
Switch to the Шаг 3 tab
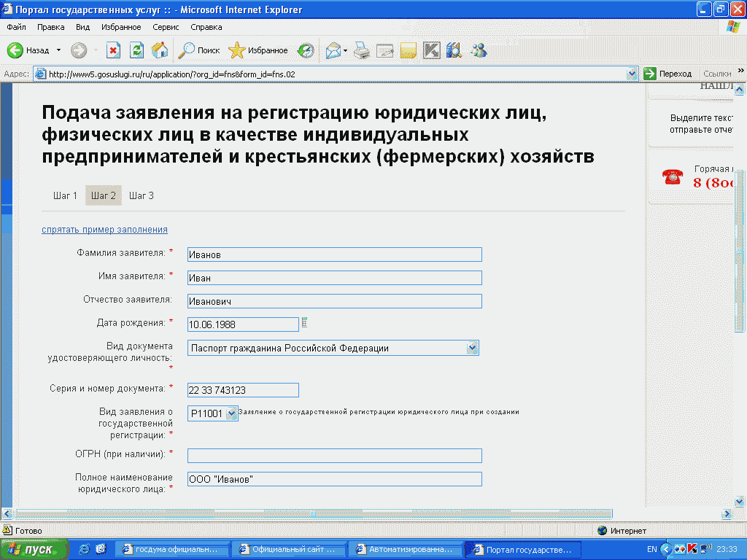click(142, 195)
